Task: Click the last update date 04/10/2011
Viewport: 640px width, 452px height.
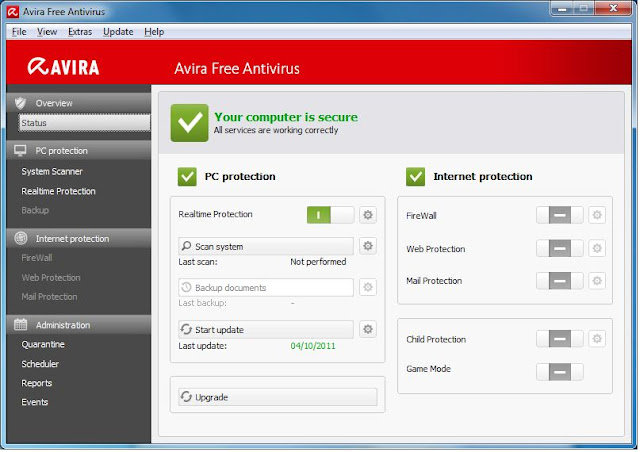Action: tap(313, 346)
